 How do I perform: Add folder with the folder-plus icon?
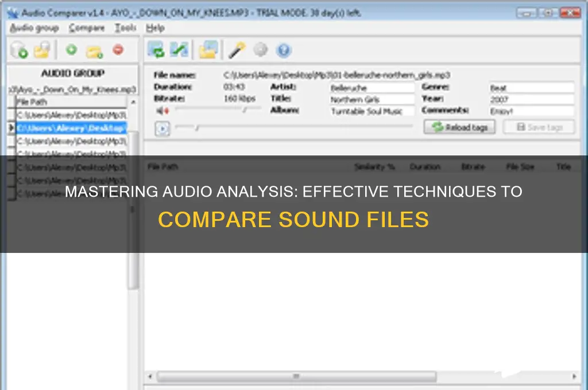95,51
